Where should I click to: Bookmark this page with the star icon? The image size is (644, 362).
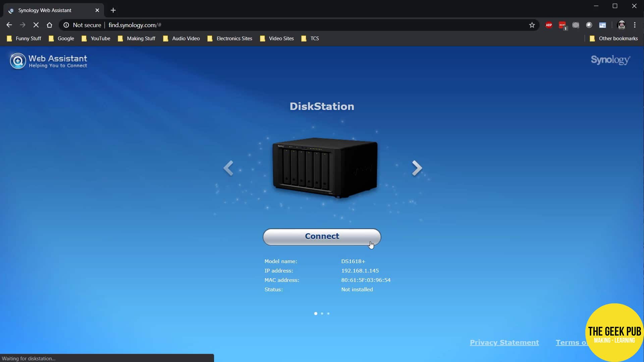532,25
